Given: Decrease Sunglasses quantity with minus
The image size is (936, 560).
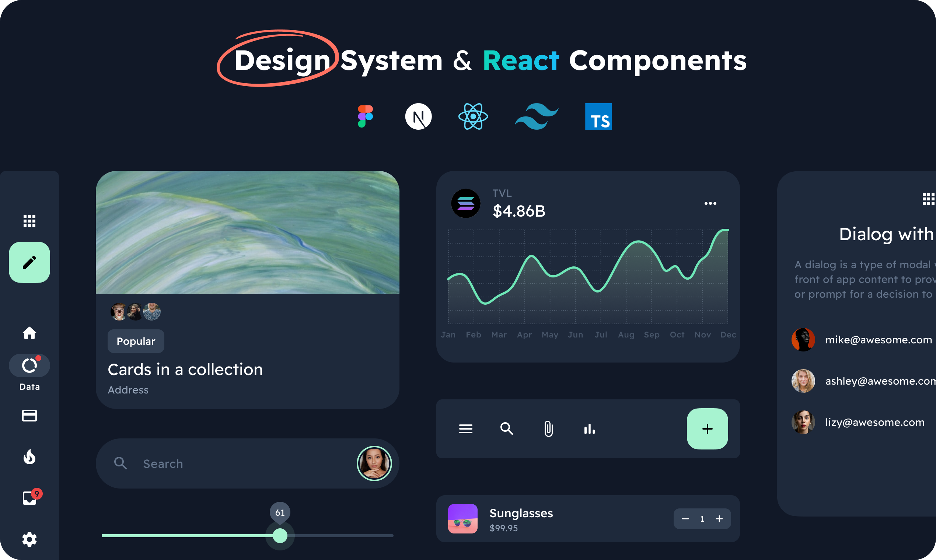Looking at the screenshot, I should tap(685, 519).
